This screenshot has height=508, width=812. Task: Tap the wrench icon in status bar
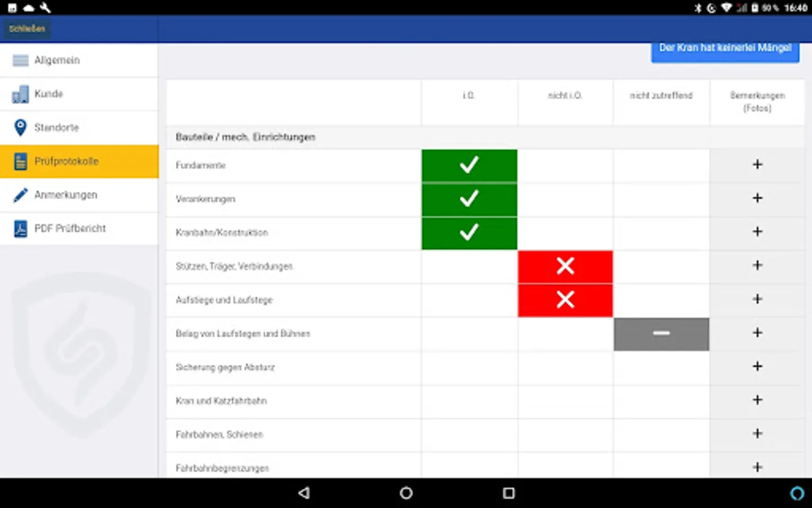pos(46,8)
